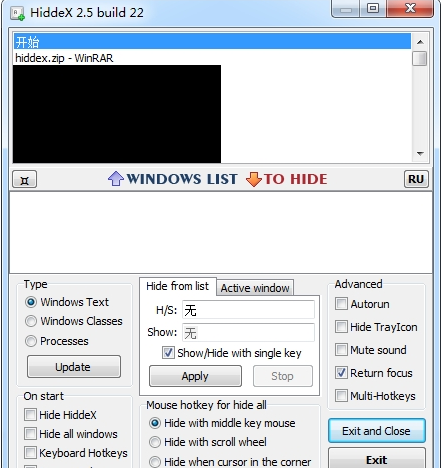Click the Apply button
This screenshot has width=441, height=468.
pos(195,376)
